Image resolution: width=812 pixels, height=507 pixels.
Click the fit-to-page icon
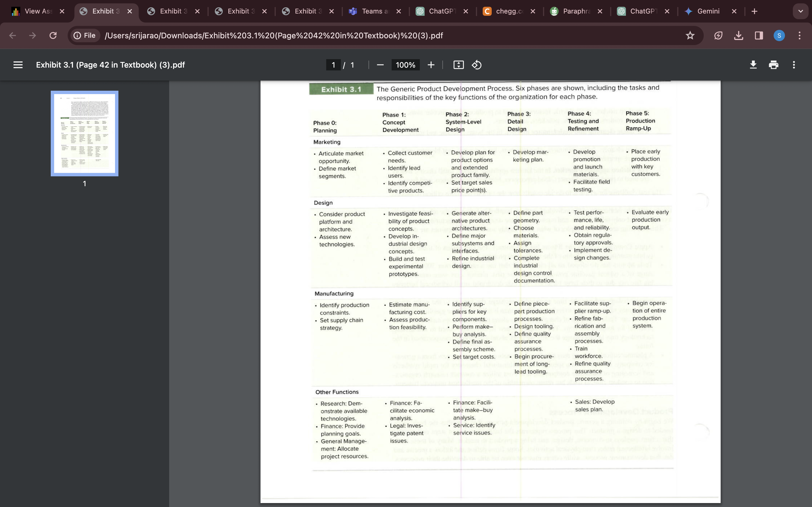pos(459,65)
